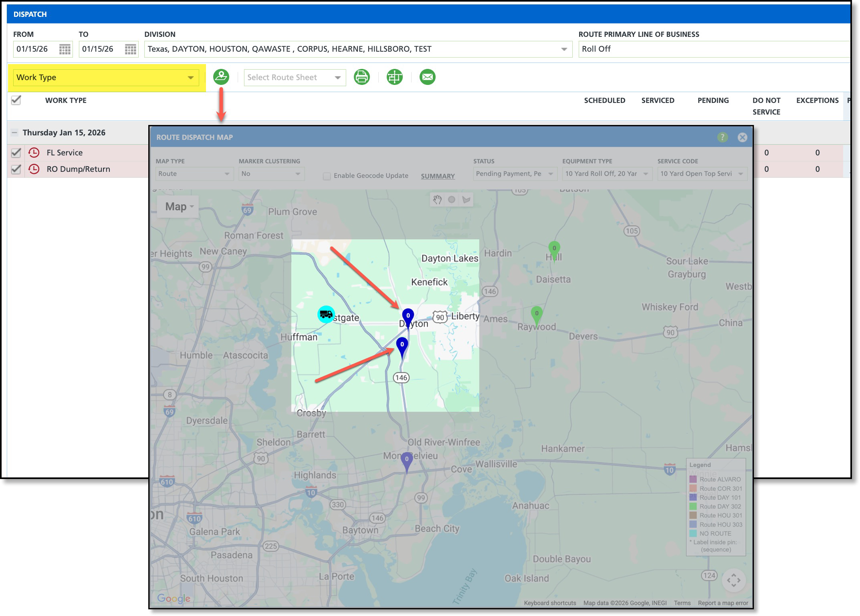
Task: Uncheck the FL Service row checkbox
Action: 16,153
